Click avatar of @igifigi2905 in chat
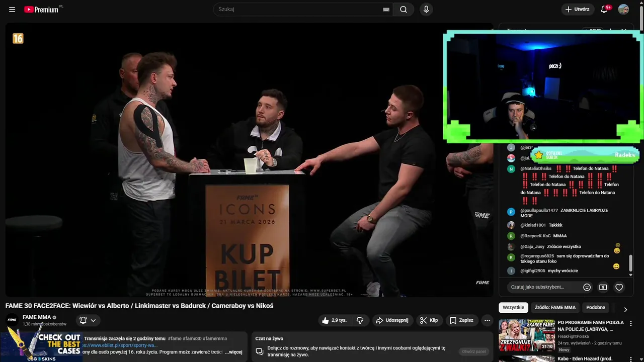The image size is (644, 362). pyautogui.click(x=511, y=270)
